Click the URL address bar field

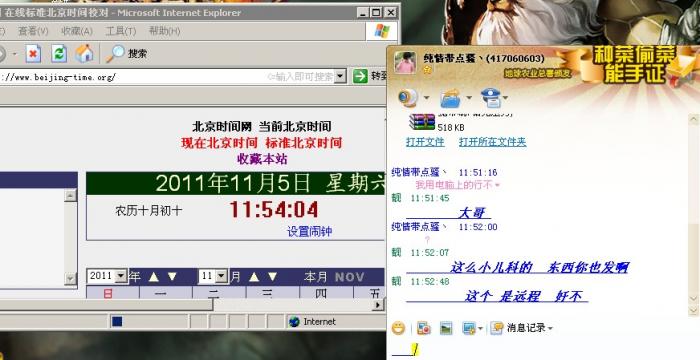coord(167,76)
